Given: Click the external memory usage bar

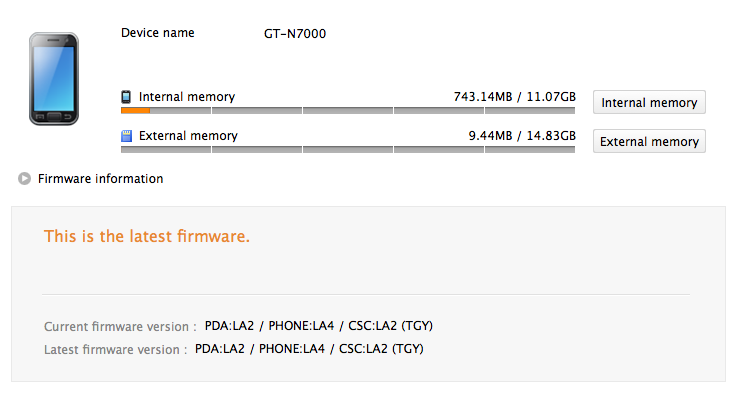Looking at the screenshot, I should 348,149.
